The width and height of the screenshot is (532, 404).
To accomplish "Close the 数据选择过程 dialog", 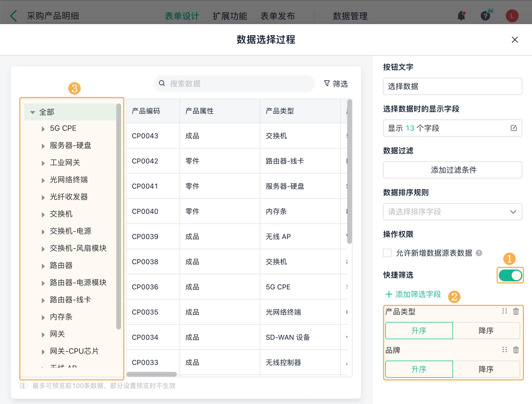I will click(x=515, y=40).
